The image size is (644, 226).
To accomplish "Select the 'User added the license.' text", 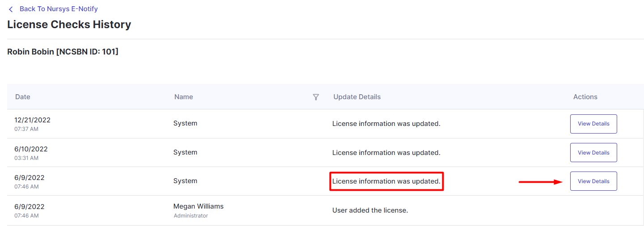I will (x=370, y=210).
